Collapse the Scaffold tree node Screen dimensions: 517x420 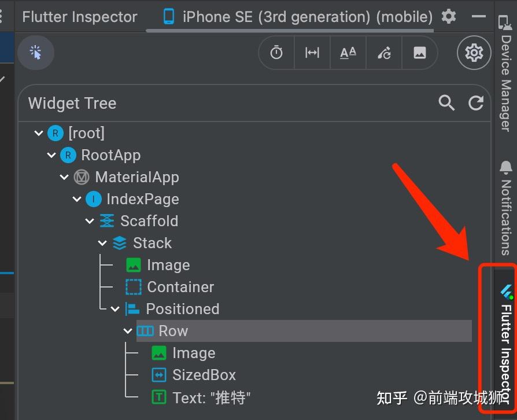[90, 220]
